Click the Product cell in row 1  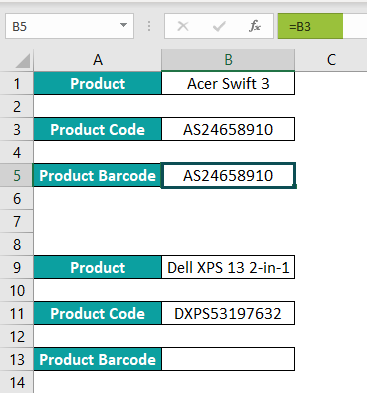click(97, 83)
